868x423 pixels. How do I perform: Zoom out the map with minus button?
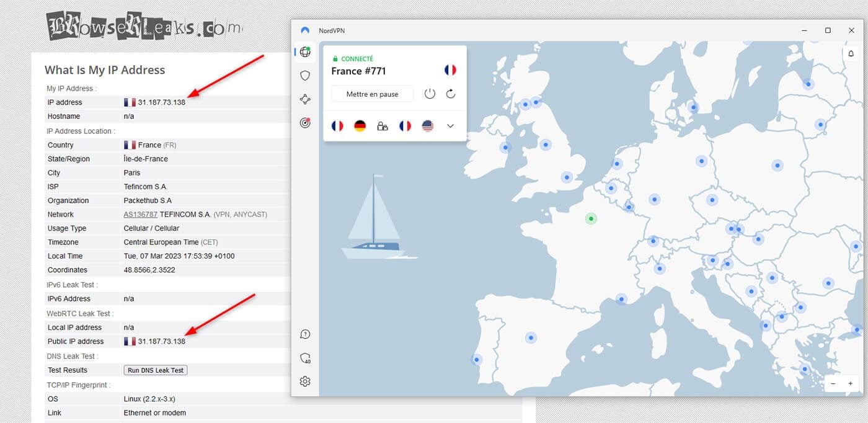833,384
